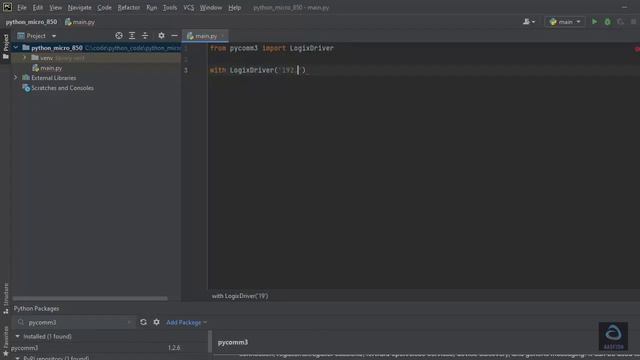Click pycomm3 version 1.2.6 value
Screen dimensions: 640x360
[x=174, y=348]
